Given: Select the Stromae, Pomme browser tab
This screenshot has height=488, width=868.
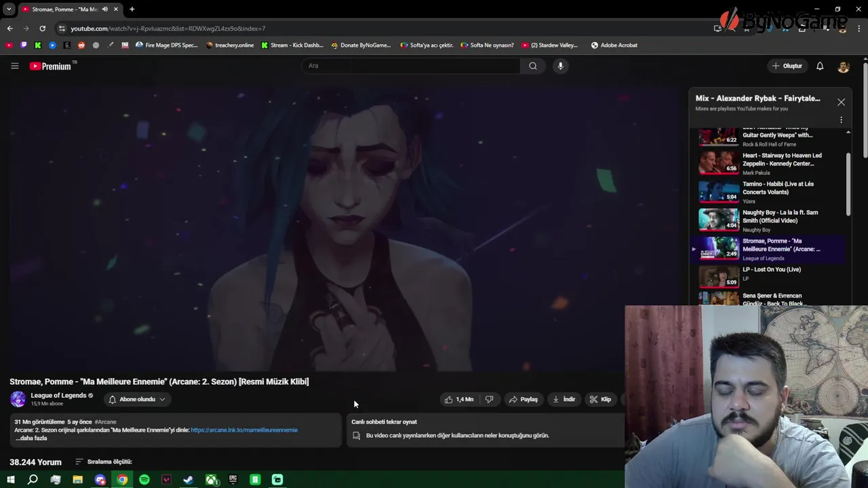Looking at the screenshot, I should click(70, 9).
